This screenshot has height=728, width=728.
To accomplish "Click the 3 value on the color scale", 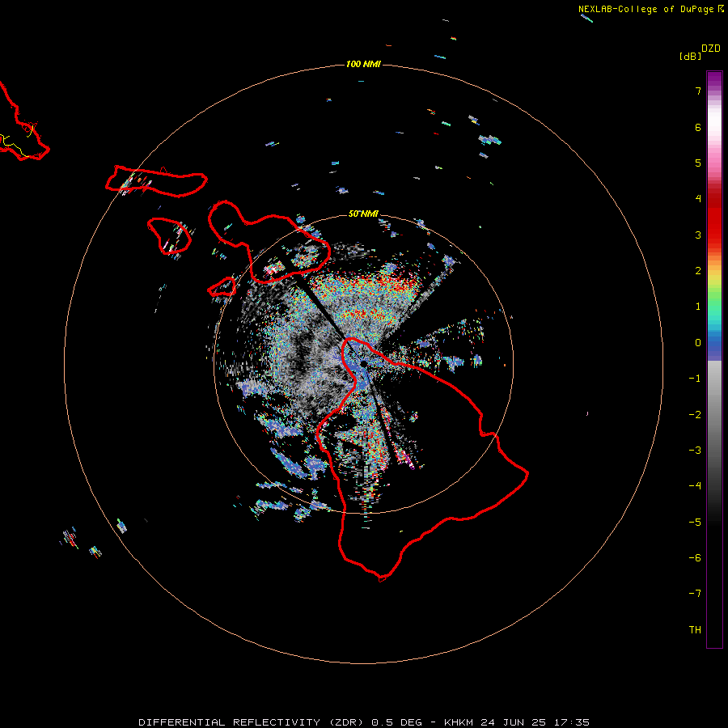I will pos(698,235).
